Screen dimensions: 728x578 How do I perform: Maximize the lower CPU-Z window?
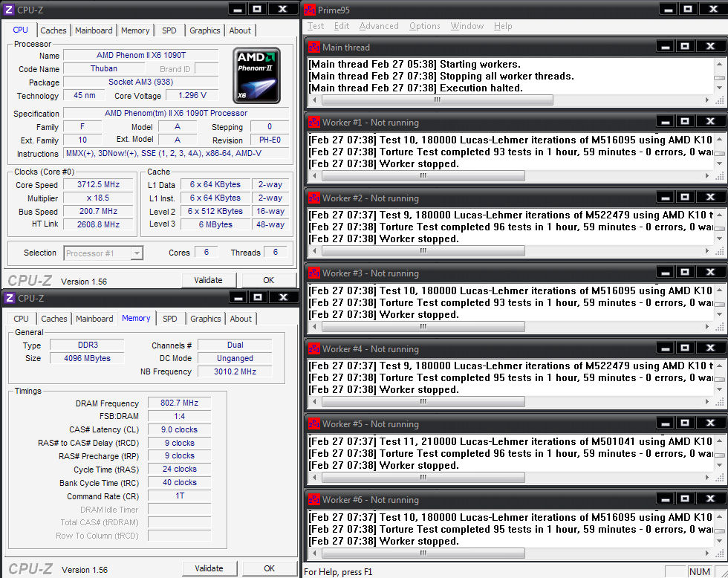click(259, 298)
